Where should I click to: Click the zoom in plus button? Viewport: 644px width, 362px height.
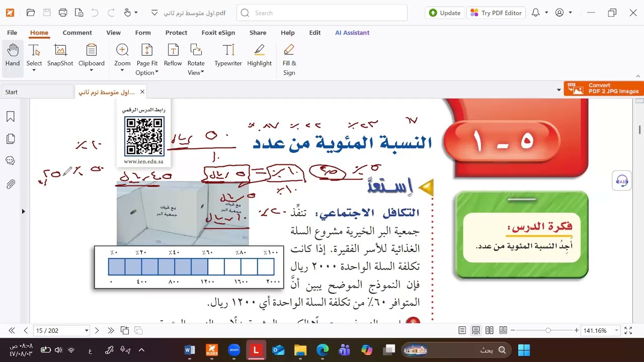pyautogui.click(x=577, y=330)
